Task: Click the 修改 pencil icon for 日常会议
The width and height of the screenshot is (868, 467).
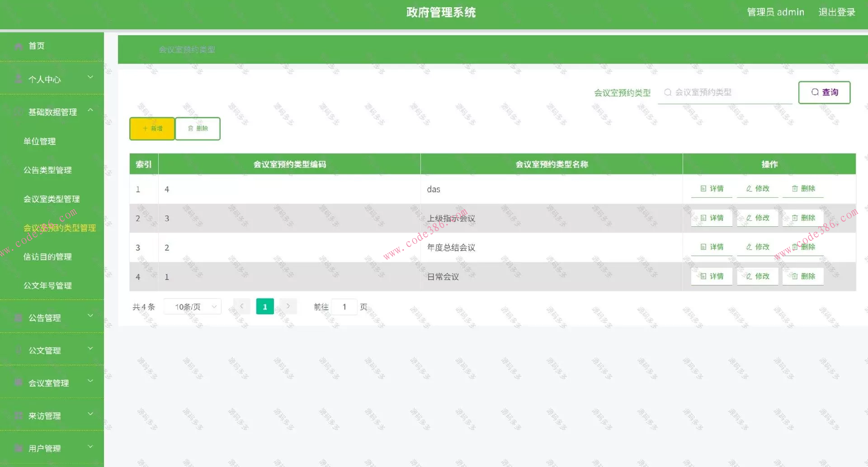Action: pyautogui.click(x=749, y=276)
